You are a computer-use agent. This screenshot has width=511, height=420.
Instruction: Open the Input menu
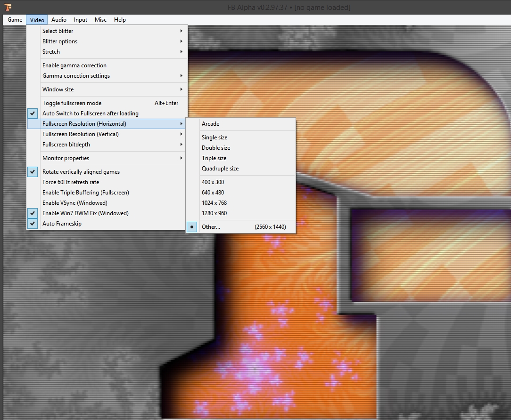(81, 20)
